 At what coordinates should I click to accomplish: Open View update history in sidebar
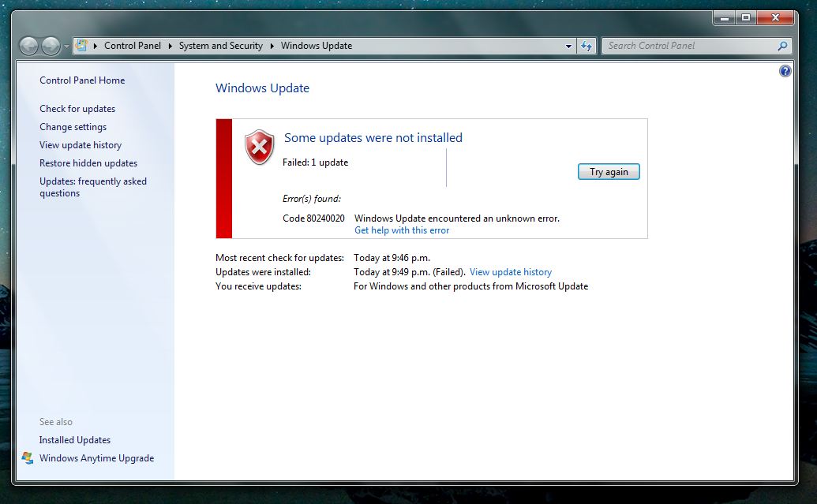(81, 145)
